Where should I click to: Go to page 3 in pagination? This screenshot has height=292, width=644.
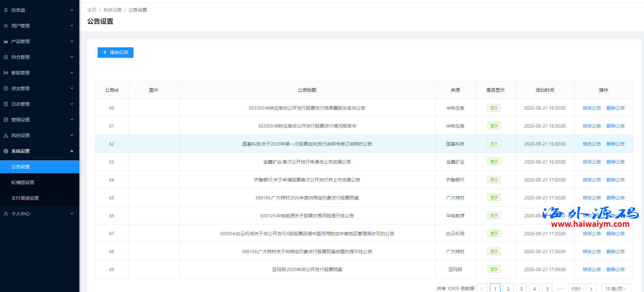pos(521,288)
